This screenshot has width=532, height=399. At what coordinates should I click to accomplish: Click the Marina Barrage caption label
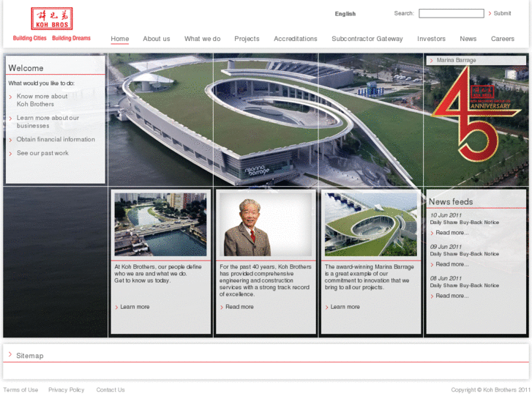(457, 60)
